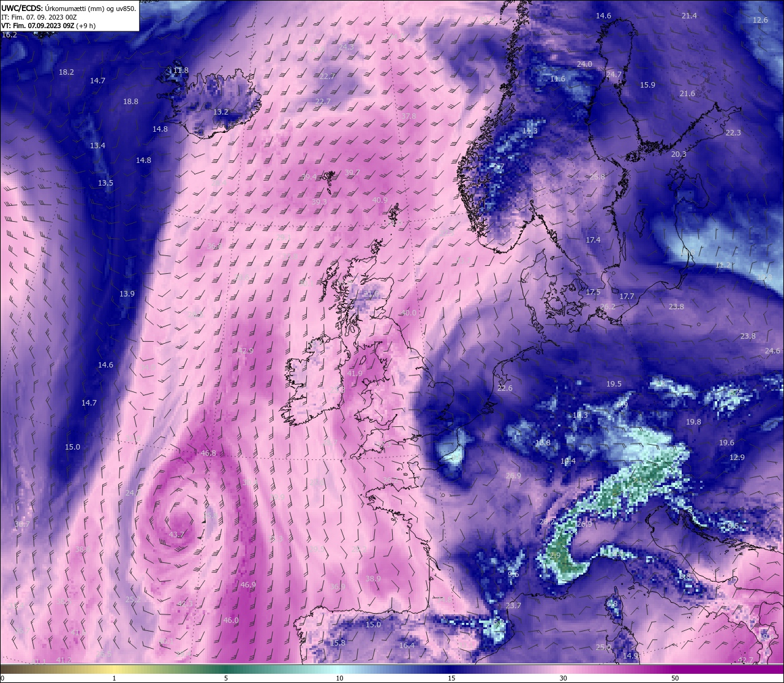
Task: Click the map value '24.0'
Action: click(584, 64)
